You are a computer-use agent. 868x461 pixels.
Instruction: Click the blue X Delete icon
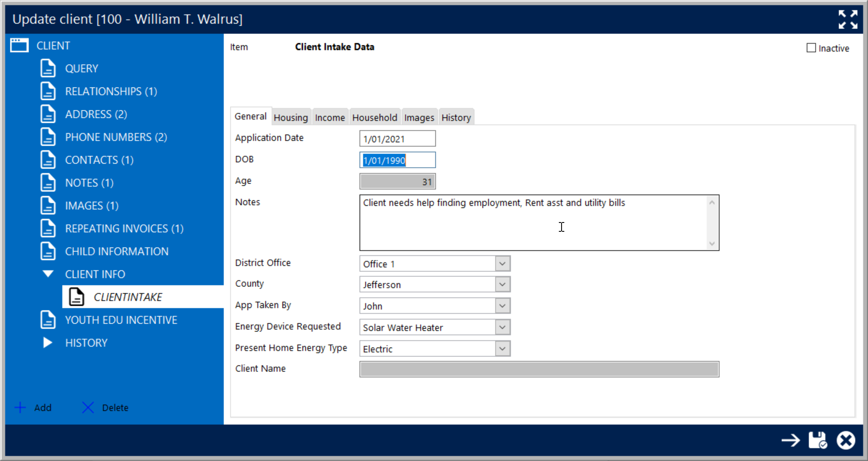click(x=88, y=408)
